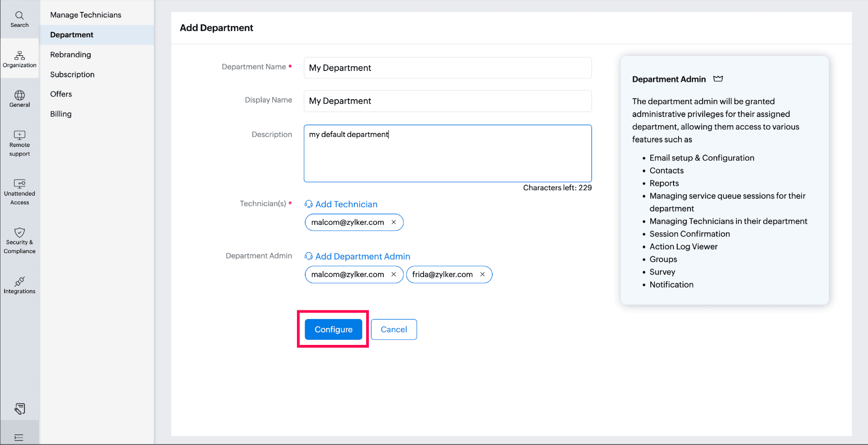Switch to the Billing section
The height and width of the screenshot is (445, 868).
pos(61,114)
